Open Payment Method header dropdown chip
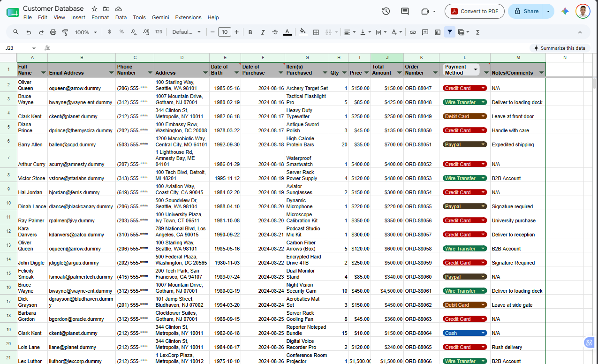Viewport: 598px width, 364px height. click(461, 69)
